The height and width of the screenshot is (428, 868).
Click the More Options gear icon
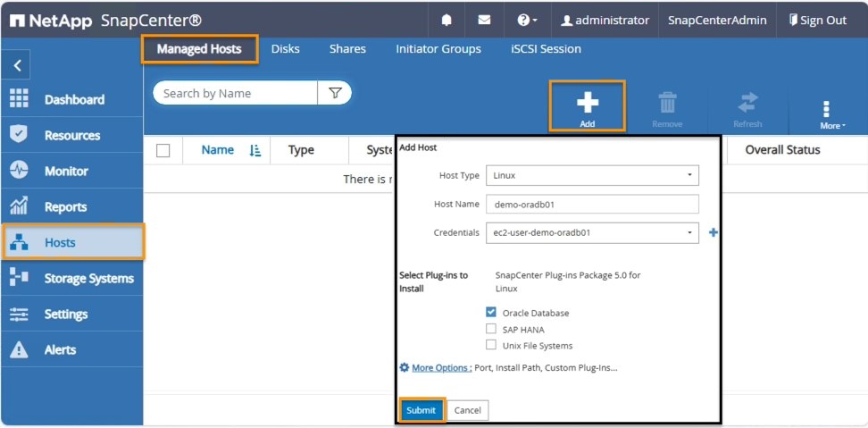coord(405,367)
